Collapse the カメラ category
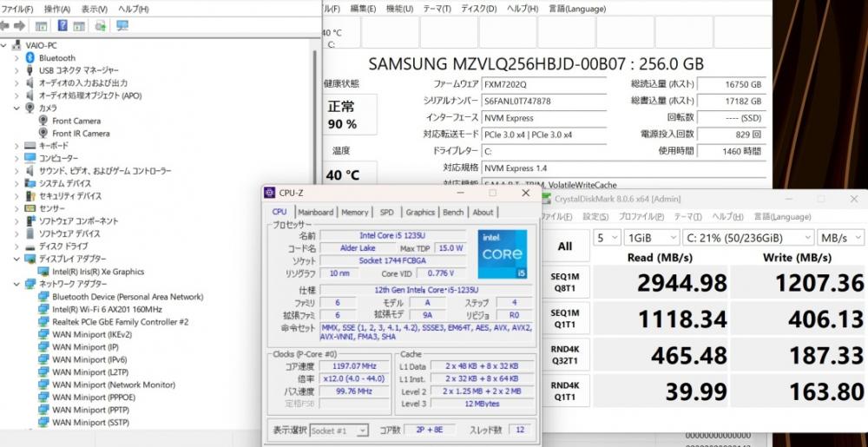Viewport: 868px width, 447px height. click(16, 108)
